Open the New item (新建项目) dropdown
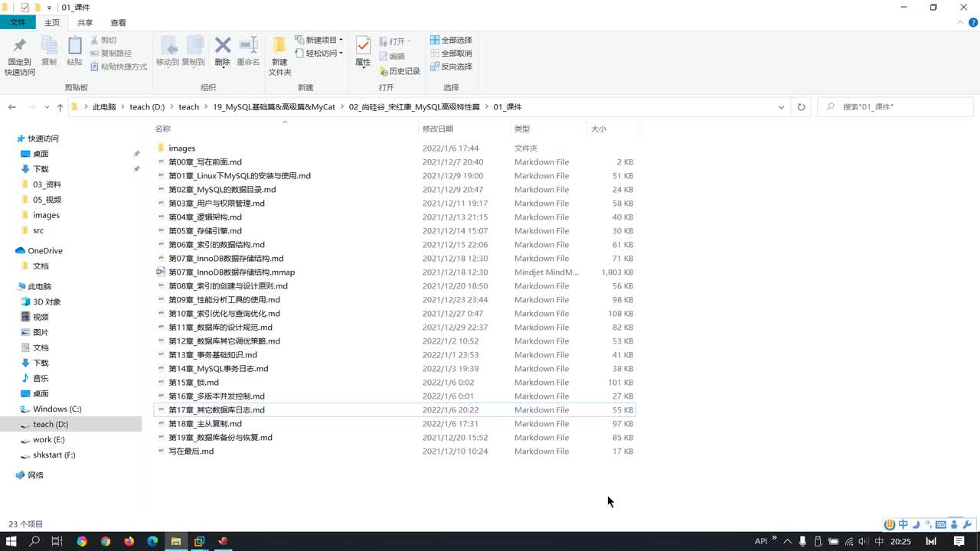Image resolution: width=980 pixels, height=551 pixels. coord(319,40)
